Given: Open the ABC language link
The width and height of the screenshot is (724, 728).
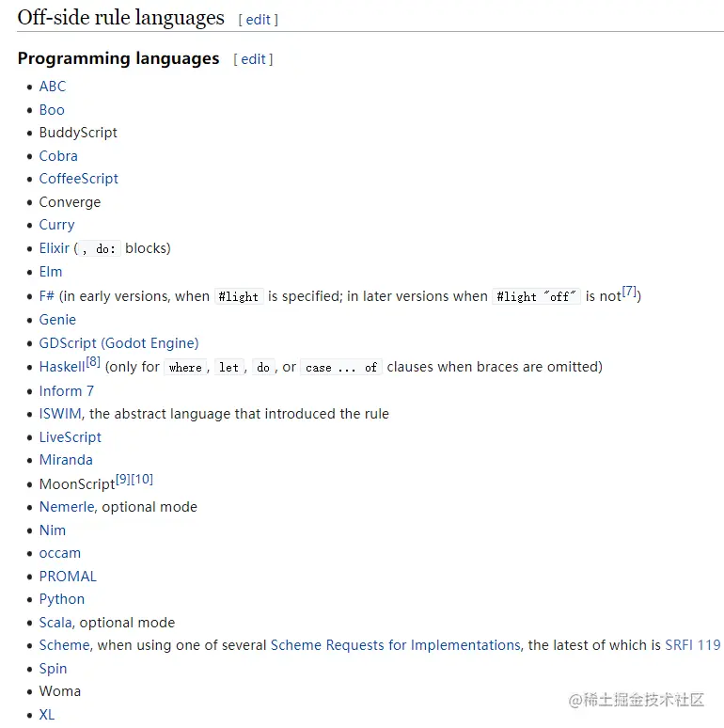Looking at the screenshot, I should point(53,87).
